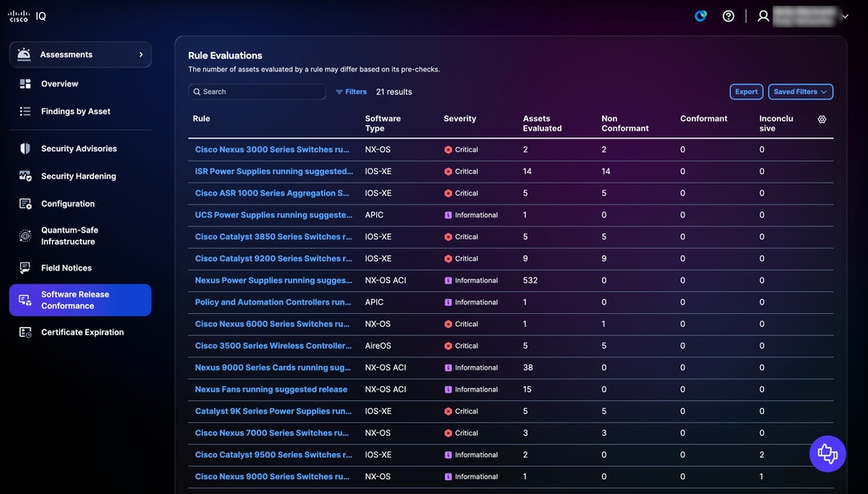Expand the user account dropdown arrow

point(845,17)
